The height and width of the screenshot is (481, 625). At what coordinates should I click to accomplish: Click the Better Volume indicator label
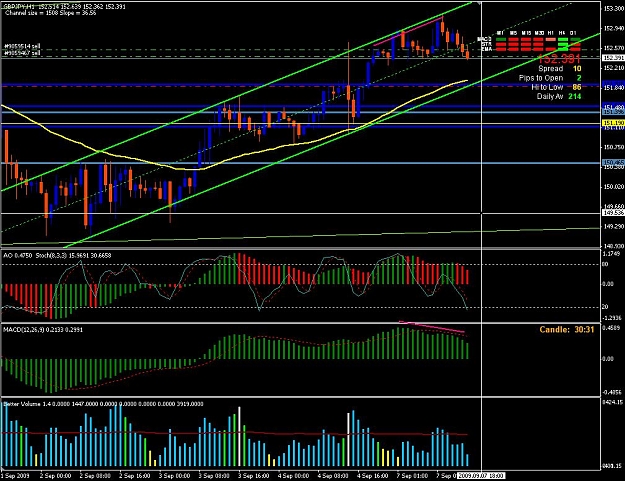pyautogui.click(x=104, y=404)
